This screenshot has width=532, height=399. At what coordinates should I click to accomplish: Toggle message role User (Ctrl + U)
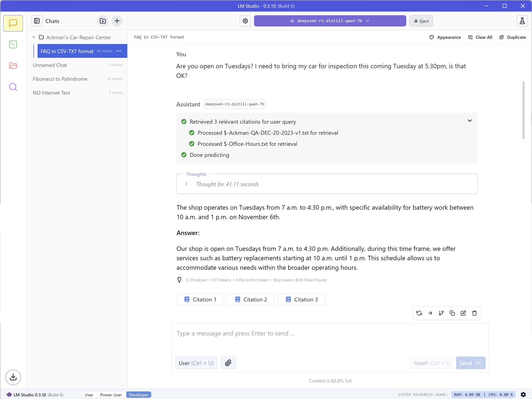(x=196, y=363)
